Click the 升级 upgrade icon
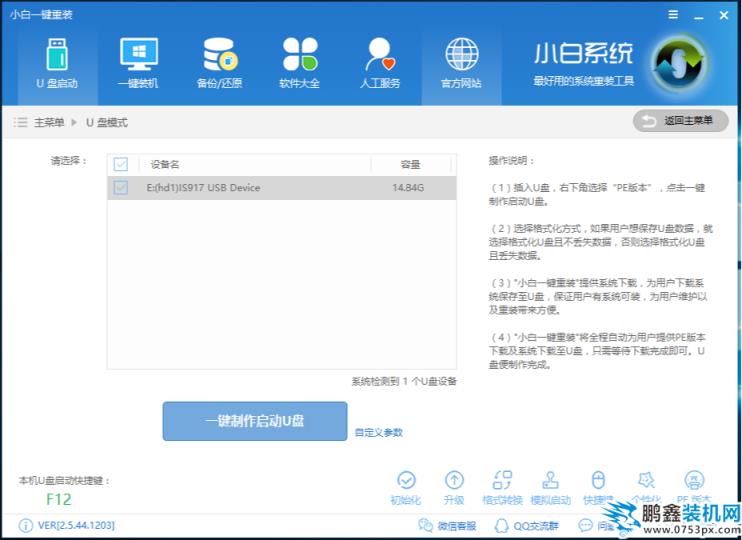The image size is (742, 540). click(454, 487)
